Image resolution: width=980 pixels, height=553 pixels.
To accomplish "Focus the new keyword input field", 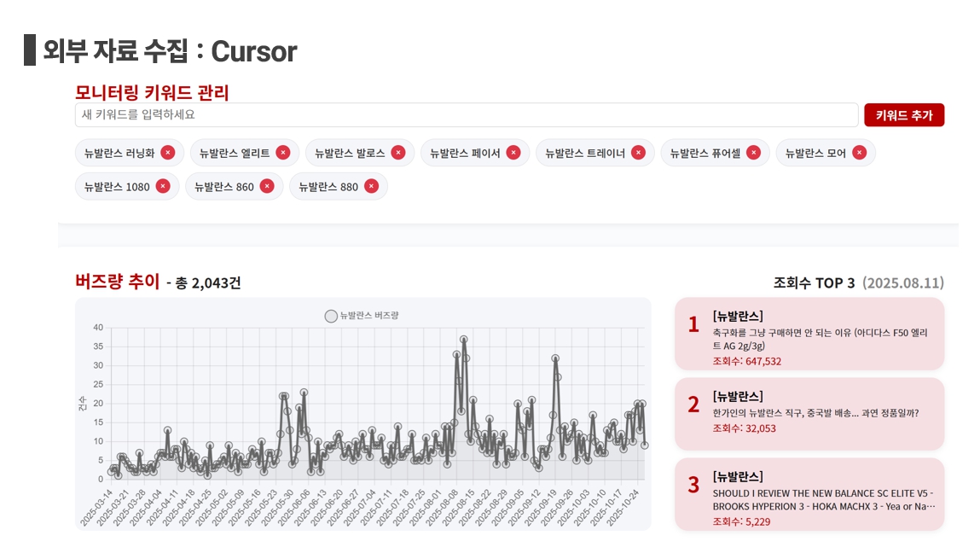I will [x=466, y=115].
